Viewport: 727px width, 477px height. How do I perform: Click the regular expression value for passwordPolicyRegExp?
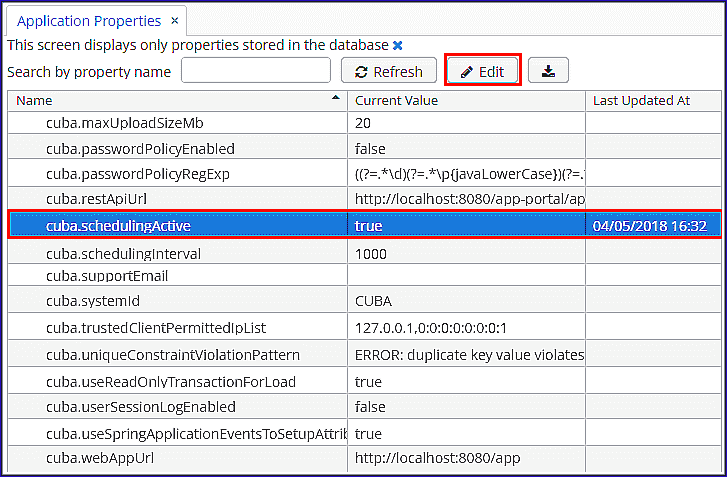(470, 174)
